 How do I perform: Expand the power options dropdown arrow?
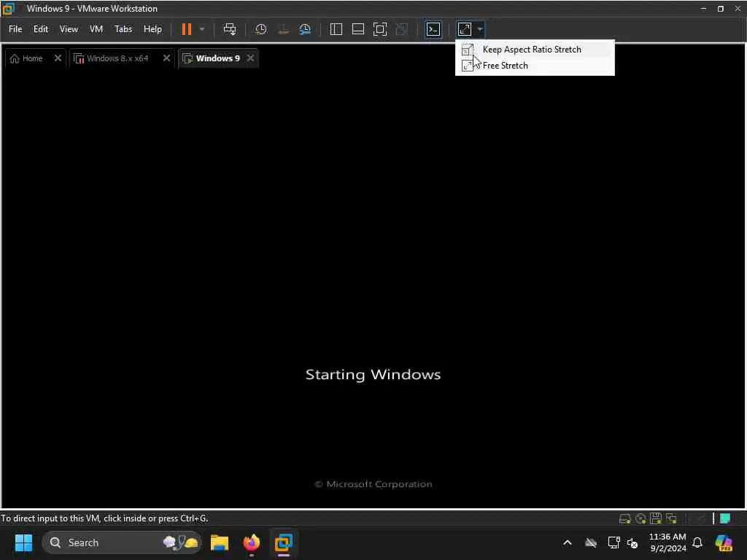202,29
